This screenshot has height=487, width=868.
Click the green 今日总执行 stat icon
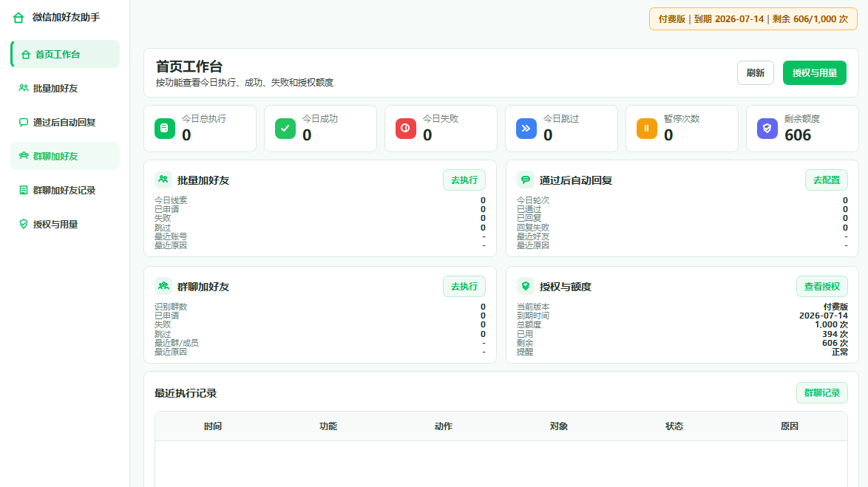pyautogui.click(x=164, y=129)
